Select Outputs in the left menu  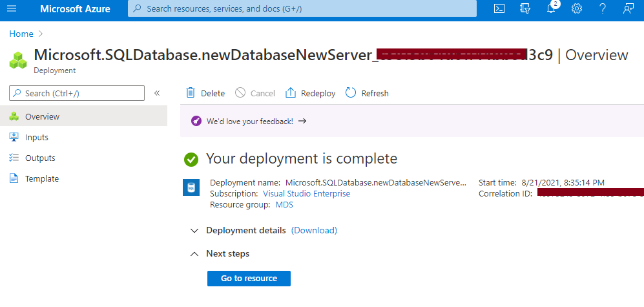point(40,158)
